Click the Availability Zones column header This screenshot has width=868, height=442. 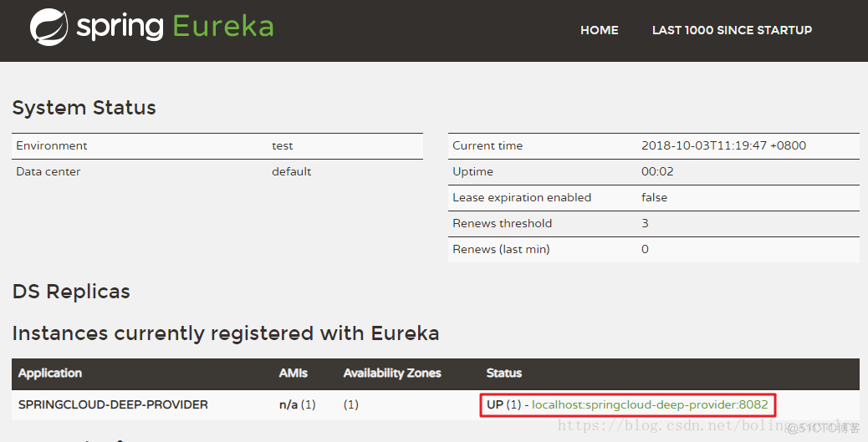pos(391,373)
